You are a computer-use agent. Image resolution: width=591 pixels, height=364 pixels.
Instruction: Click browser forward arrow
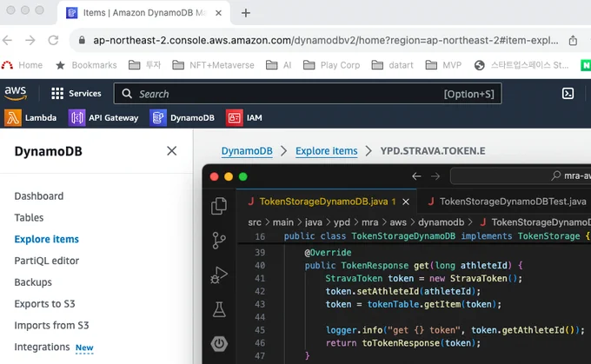pyautogui.click(x=30, y=40)
